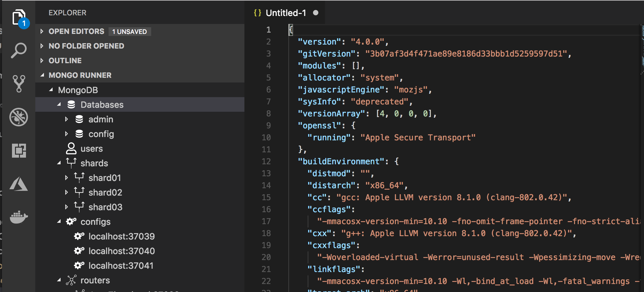
Task: Open the Source Control view icon
Action: (x=19, y=84)
